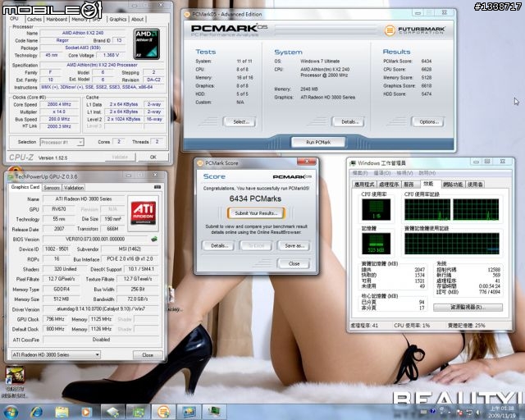The image size is (525, 420).
Task: Click the PCMark Score window title icon
Action: tap(200, 163)
